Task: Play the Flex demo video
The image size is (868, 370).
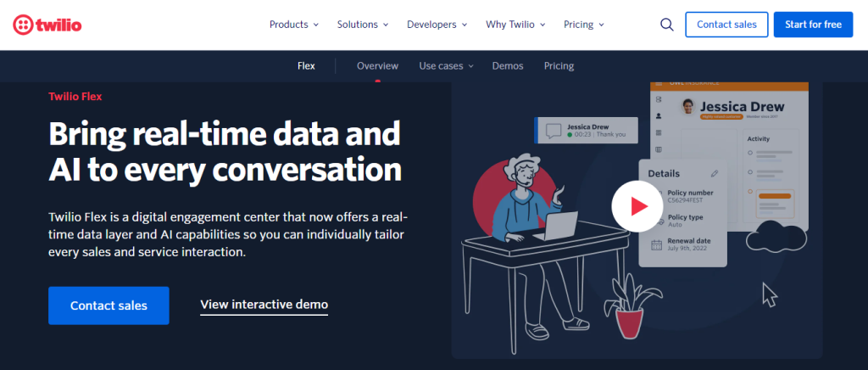Action: point(637,205)
